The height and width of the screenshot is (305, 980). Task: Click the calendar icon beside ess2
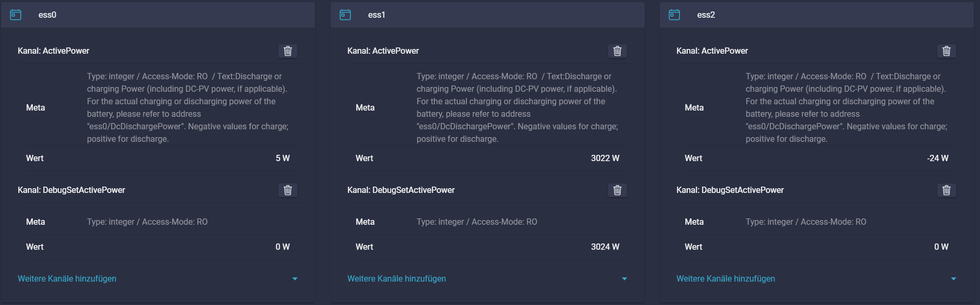click(674, 15)
